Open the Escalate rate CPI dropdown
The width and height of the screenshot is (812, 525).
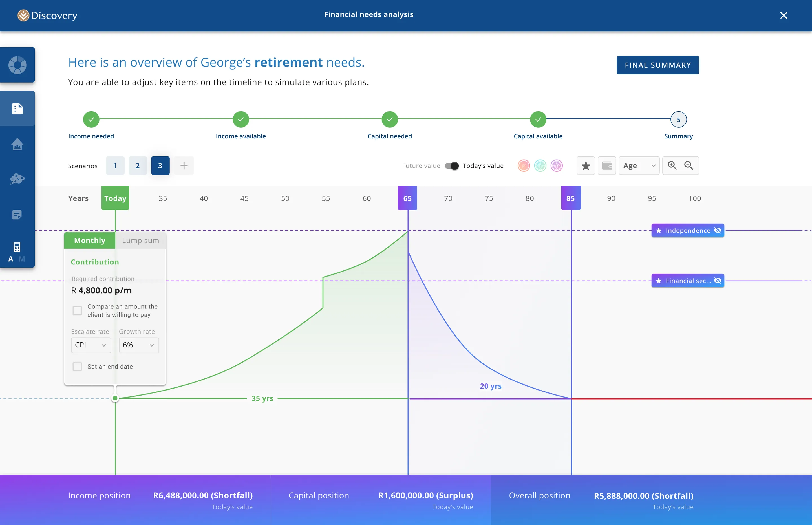point(91,345)
